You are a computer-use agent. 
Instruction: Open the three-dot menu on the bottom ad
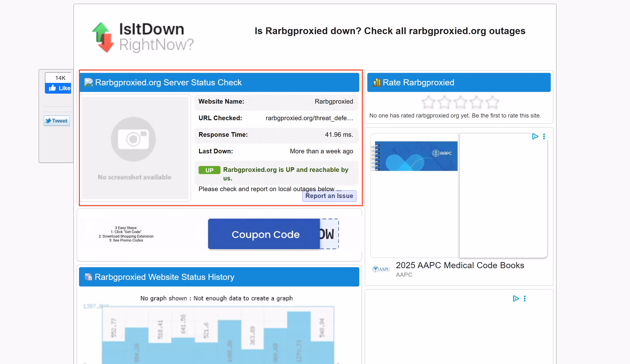point(525,299)
